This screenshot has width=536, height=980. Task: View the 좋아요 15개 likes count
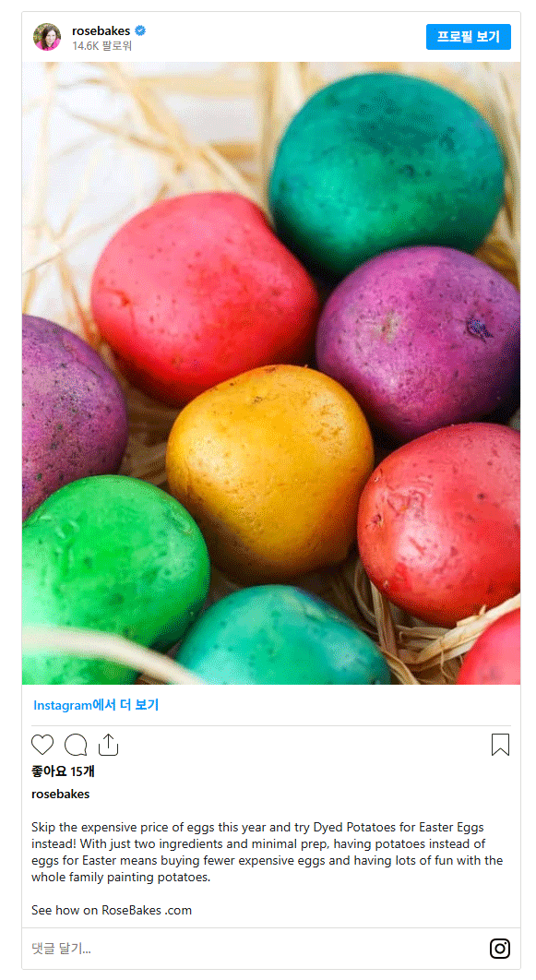(63, 771)
